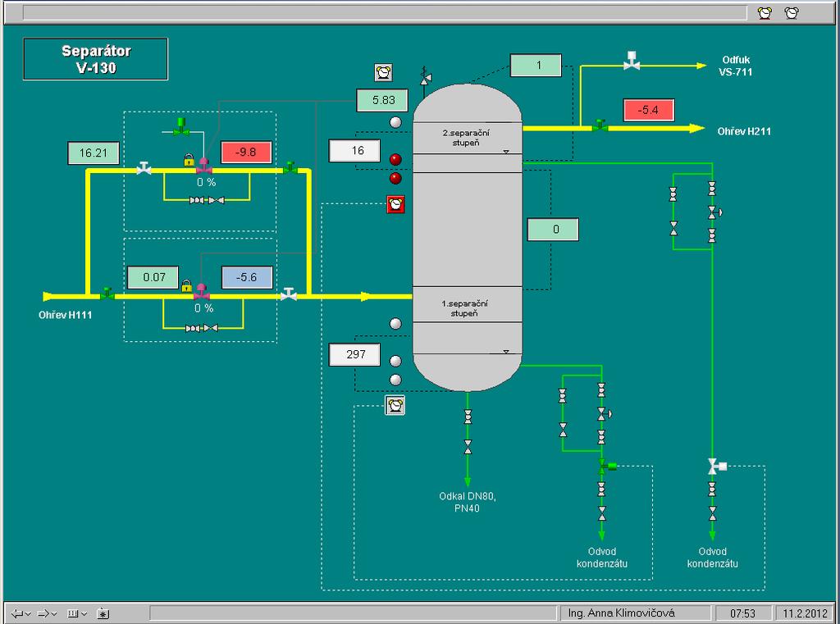Click the first alarm clock icon in top bar
The height and width of the screenshot is (624, 840).
tap(765, 13)
